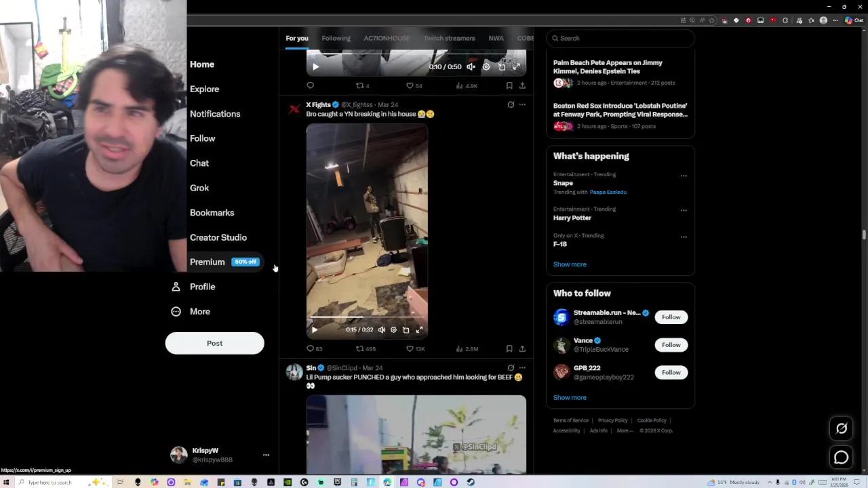
Task: Open Windows Start button on taskbar
Action: point(6,483)
